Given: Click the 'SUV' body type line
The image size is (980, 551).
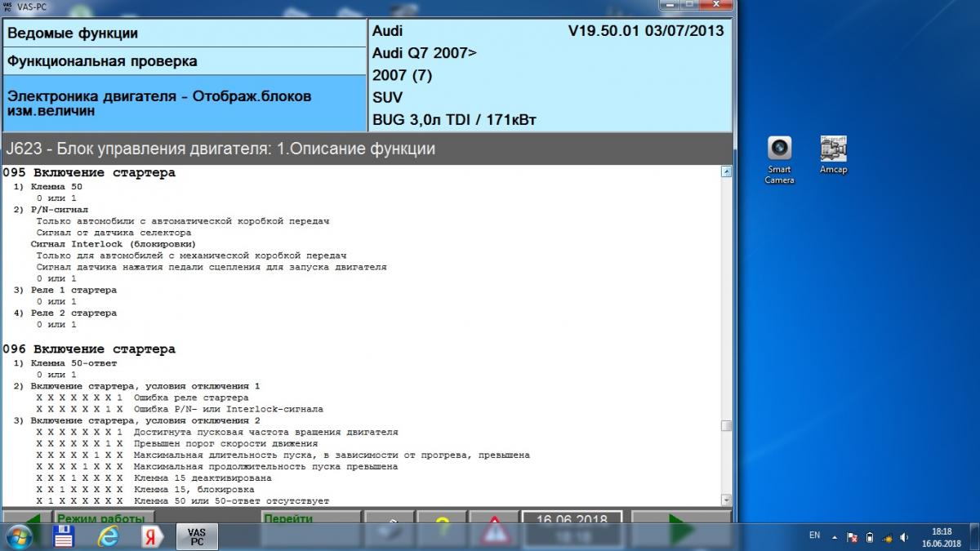Looking at the screenshot, I should point(388,97).
